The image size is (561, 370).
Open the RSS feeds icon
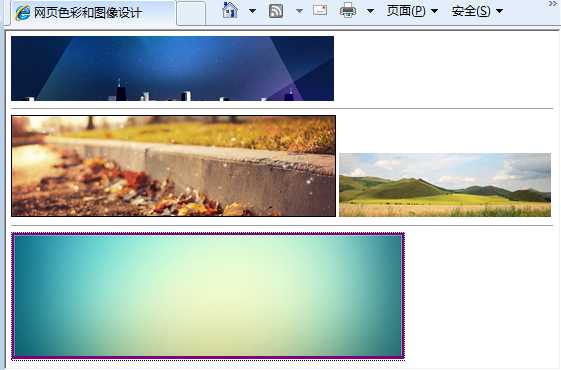pos(275,11)
